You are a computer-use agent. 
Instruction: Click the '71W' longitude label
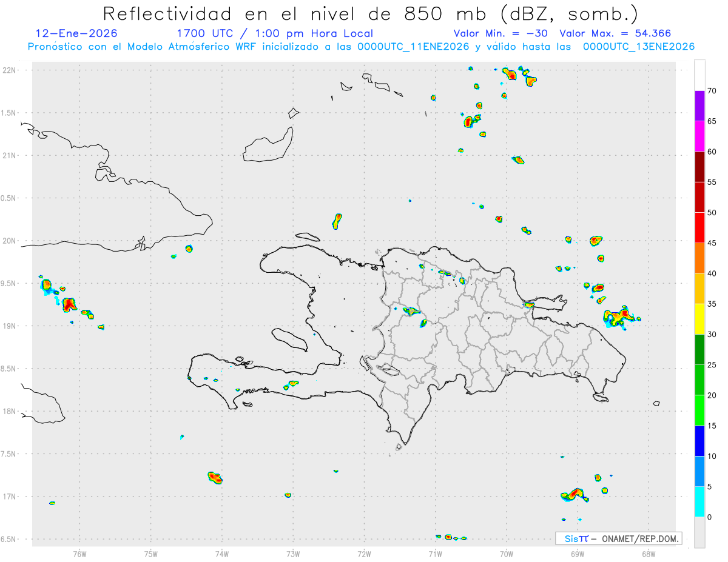click(x=435, y=554)
